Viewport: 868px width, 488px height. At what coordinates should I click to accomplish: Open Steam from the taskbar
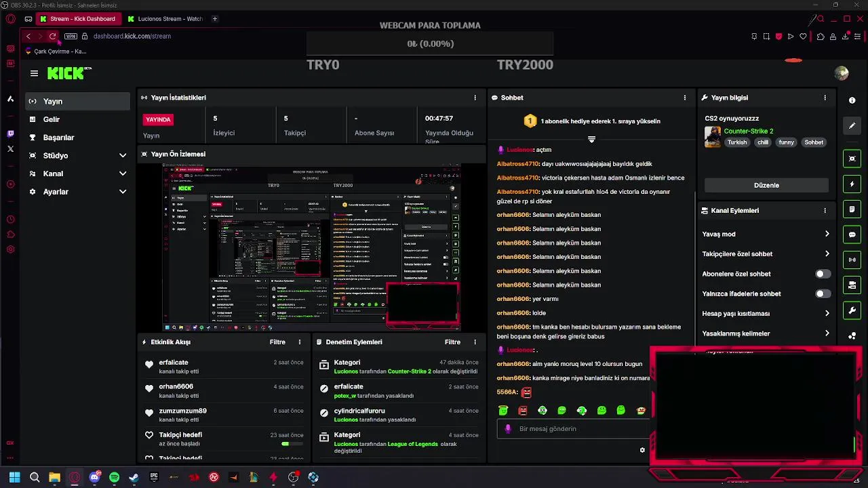tap(134, 477)
